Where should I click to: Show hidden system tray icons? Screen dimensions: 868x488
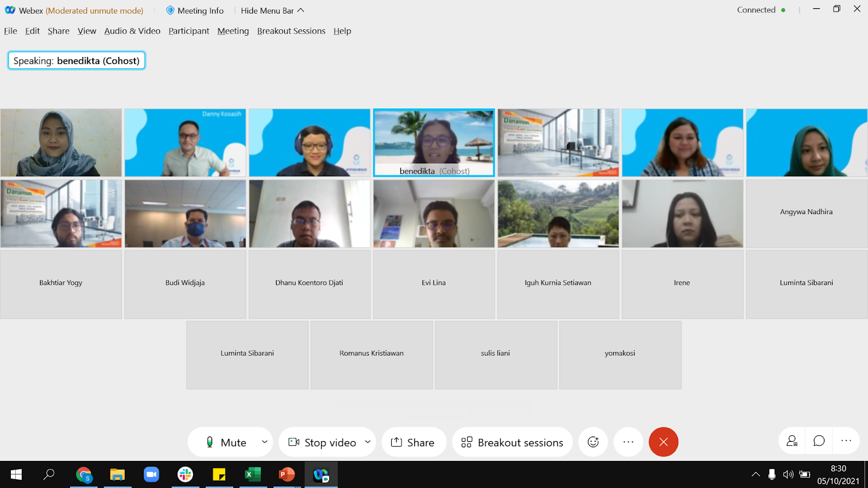756,475
